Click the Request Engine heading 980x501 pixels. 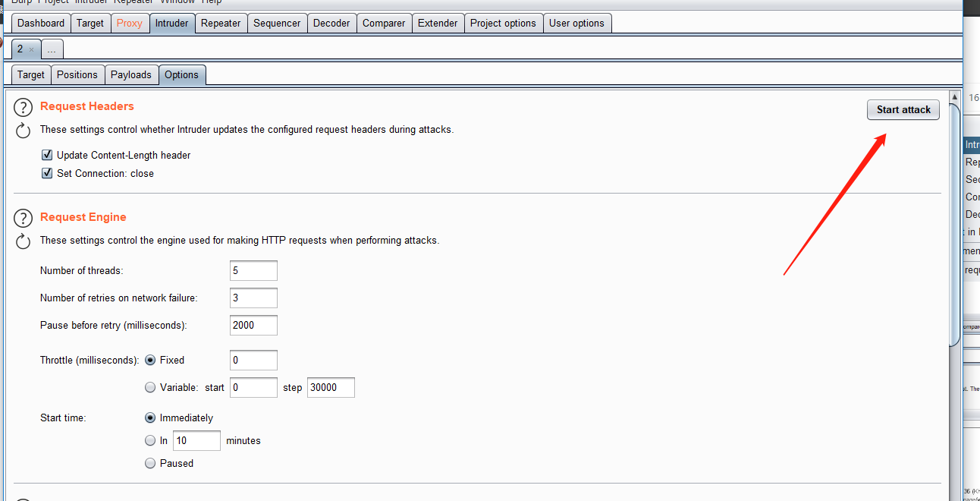tap(83, 217)
